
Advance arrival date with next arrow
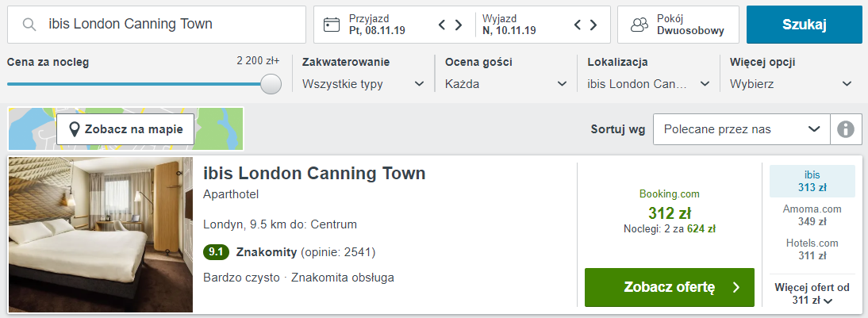459,25
